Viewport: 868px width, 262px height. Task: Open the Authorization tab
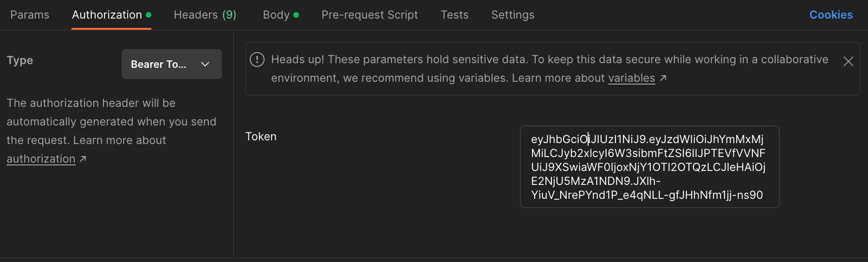[x=107, y=15]
